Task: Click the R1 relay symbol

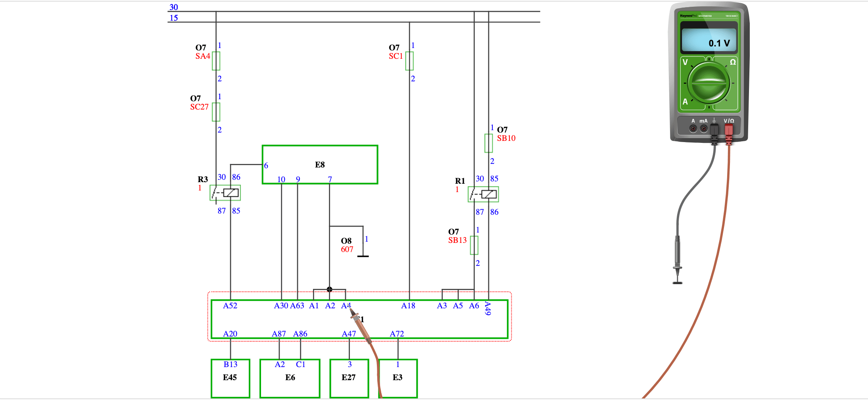Action: [483, 194]
